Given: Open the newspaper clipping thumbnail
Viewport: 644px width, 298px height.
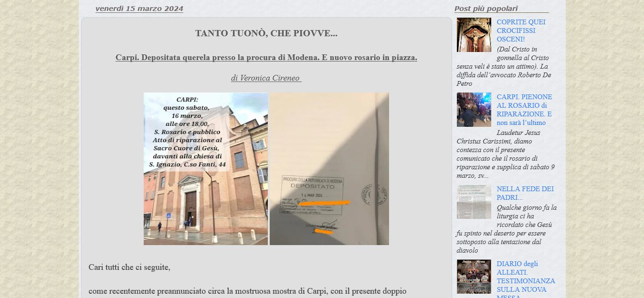Looking at the screenshot, I should pyautogui.click(x=474, y=202).
